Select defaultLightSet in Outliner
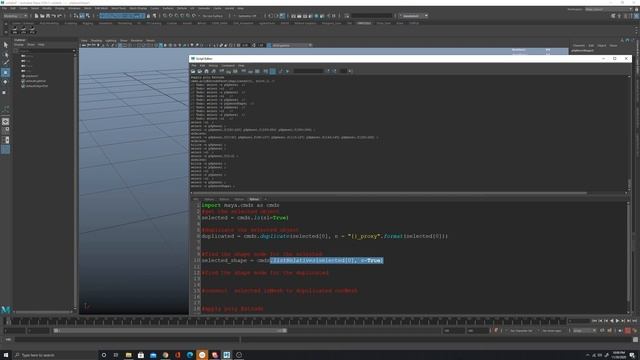640x360 pixels. [33, 81]
